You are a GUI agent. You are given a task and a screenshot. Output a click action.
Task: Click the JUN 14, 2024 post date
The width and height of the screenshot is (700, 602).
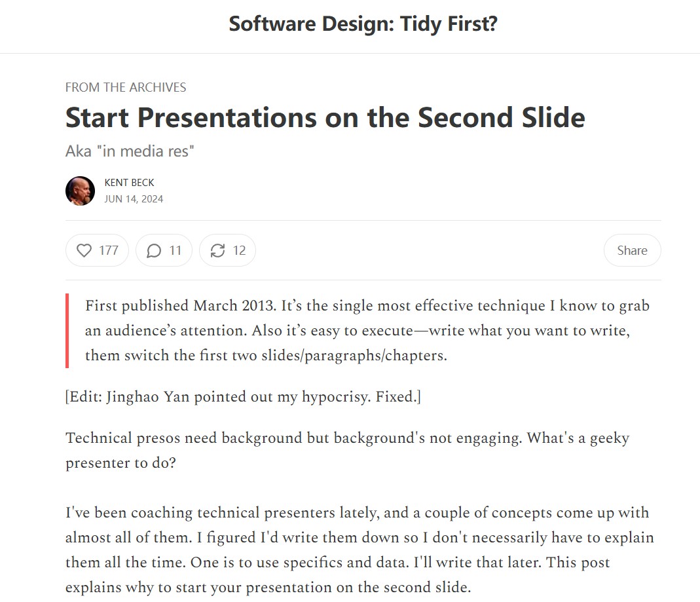coord(134,199)
